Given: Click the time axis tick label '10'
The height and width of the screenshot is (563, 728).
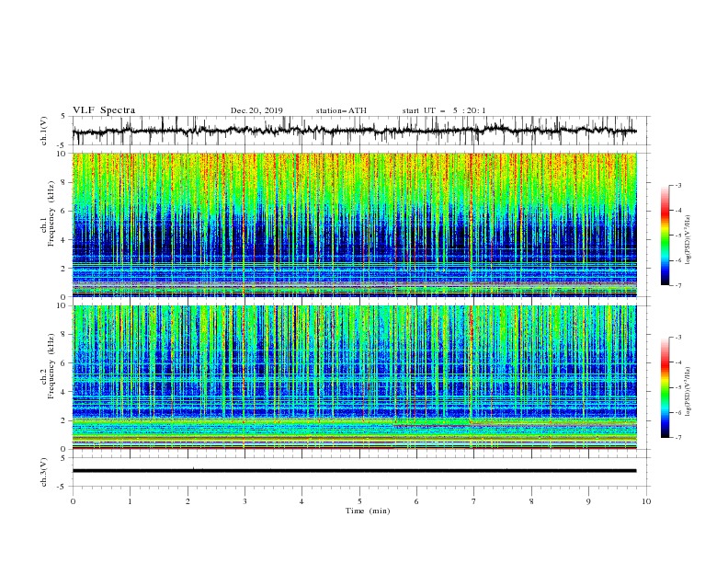Looking at the screenshot, I should [x=646, y=501].
